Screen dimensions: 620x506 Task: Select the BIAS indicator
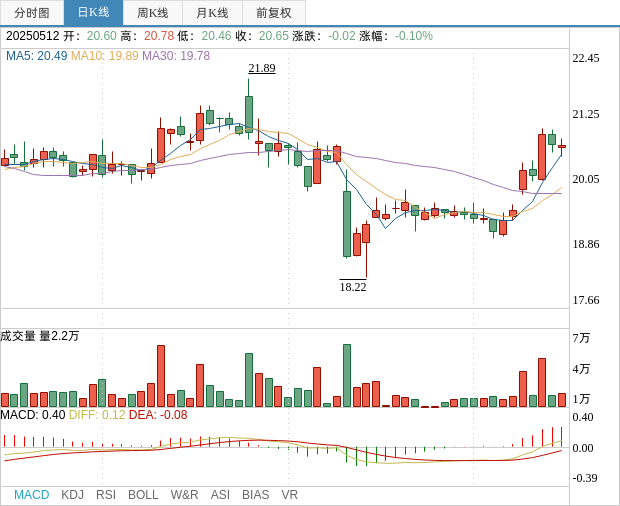click(x=255, y=495)
